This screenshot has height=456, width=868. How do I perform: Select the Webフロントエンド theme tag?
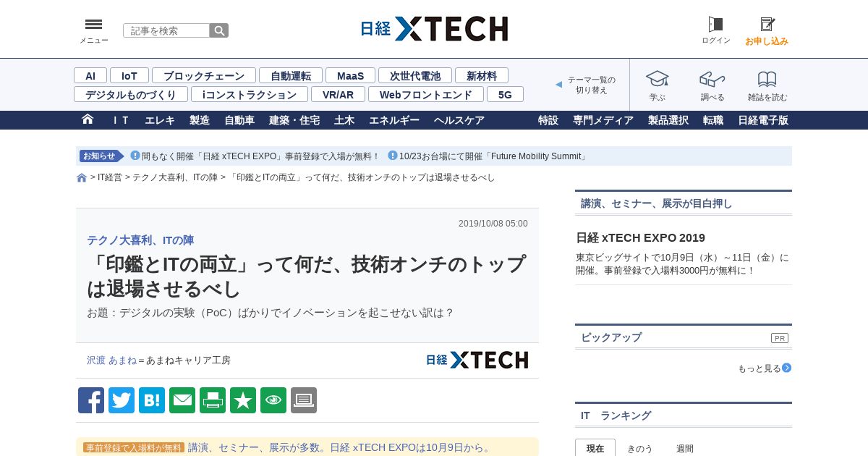tap(426, 94)
